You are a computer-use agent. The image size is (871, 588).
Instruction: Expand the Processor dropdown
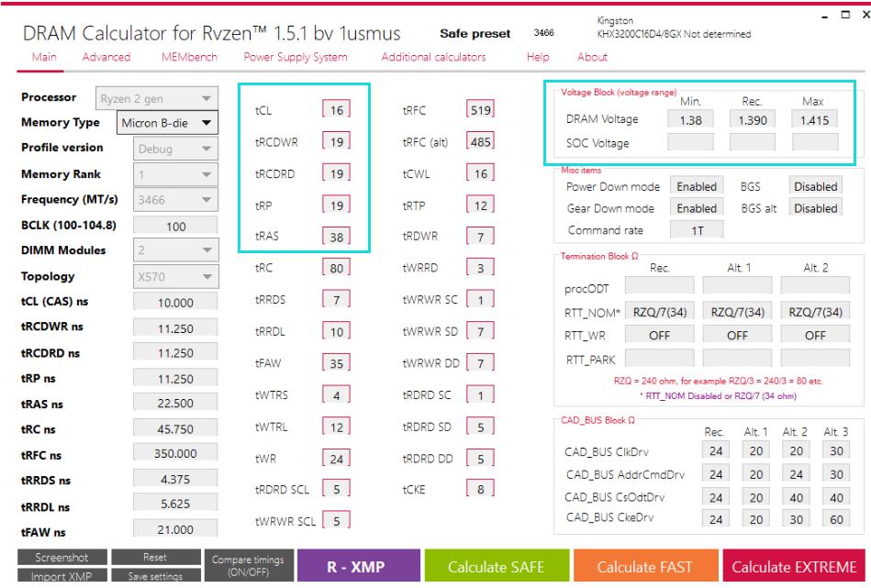[x=153, y=96]
